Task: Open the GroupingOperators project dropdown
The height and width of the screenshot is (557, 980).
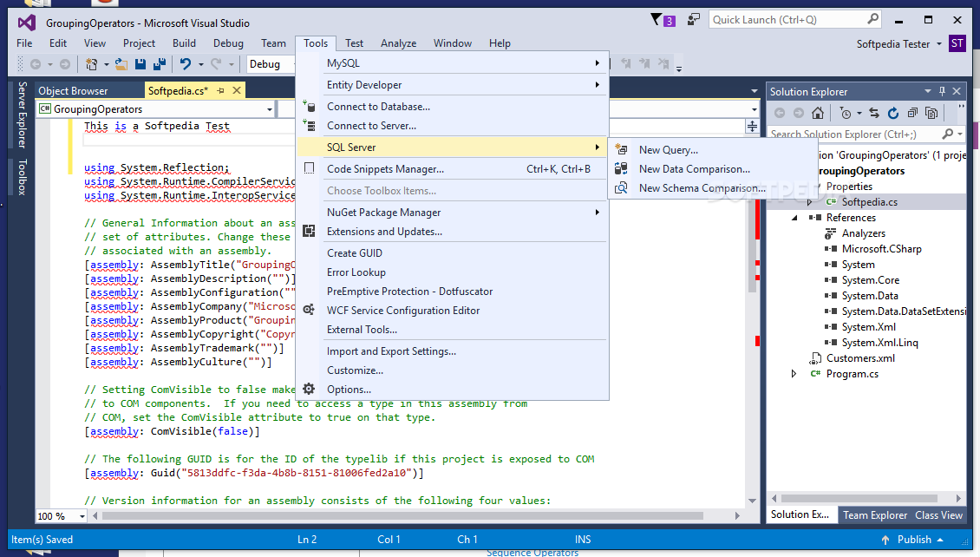Action: tap(270, 109)
